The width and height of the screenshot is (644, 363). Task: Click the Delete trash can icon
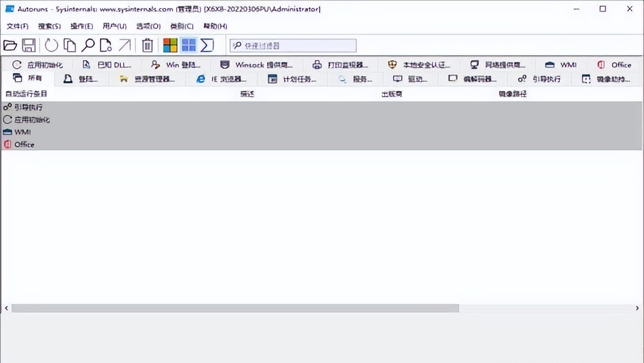click(x=147, y=46)
